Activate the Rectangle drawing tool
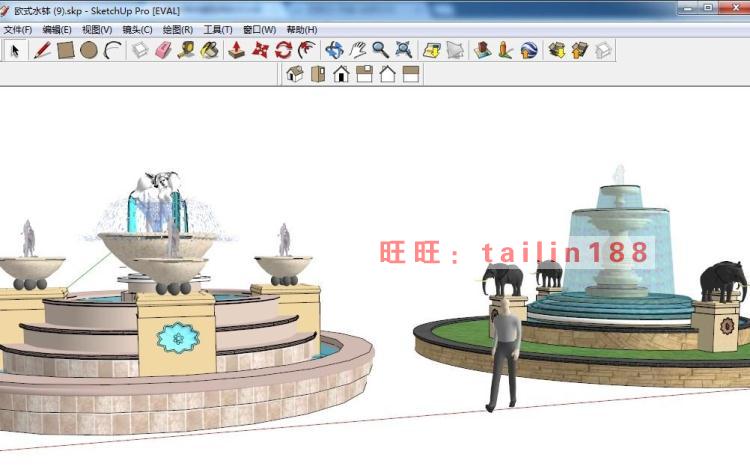Image resolution: width=750 pixels, height=472 pixels. click(66, 50)
